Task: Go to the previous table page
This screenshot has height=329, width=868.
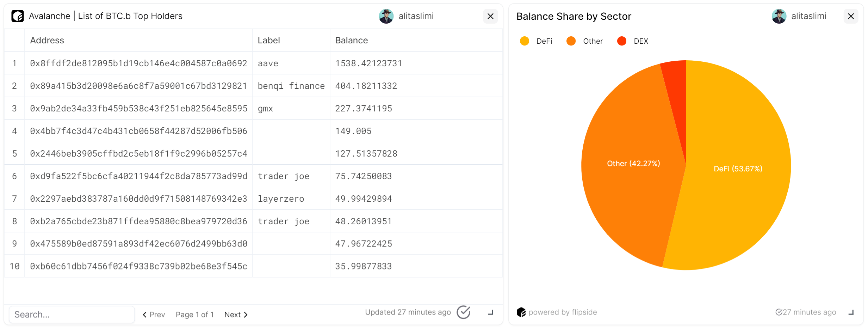Action: [154, 315]
